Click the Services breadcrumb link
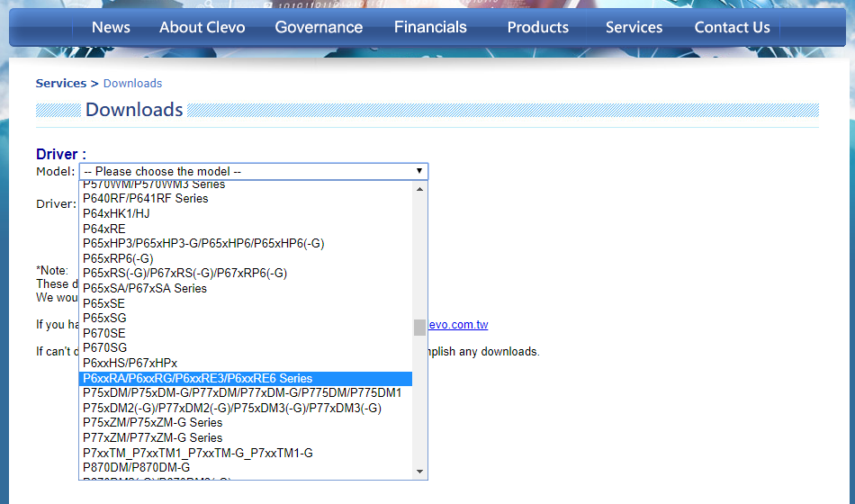This screenshot has height=504, width=855. [61, 84]
